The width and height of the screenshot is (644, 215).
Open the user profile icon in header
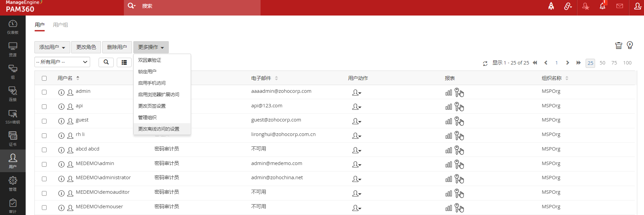[638, 6]
